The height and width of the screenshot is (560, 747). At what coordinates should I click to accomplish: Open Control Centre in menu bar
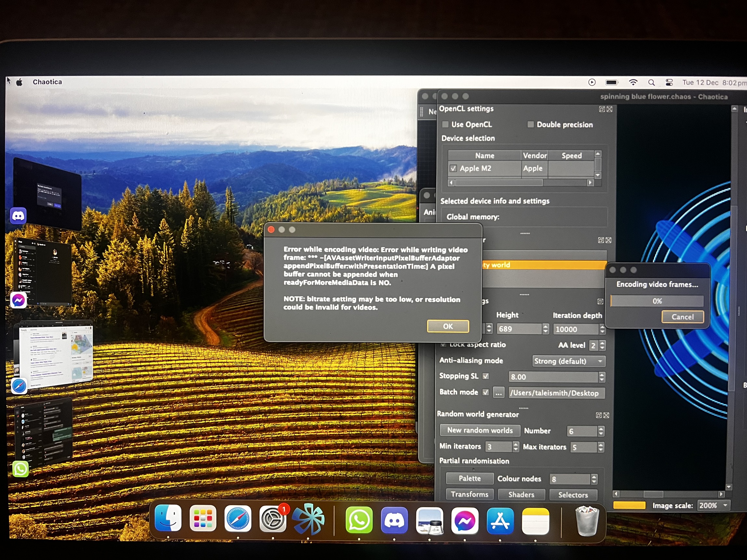coord(669,83)
